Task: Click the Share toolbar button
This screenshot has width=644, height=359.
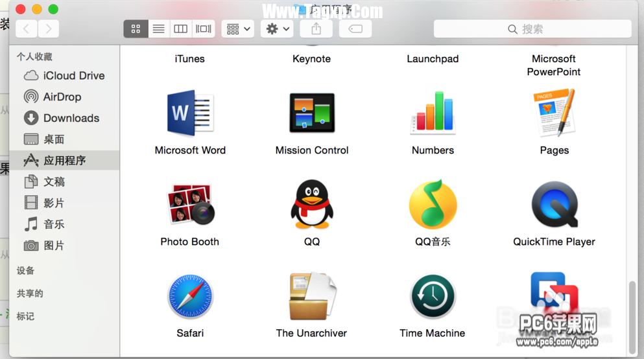Action: pos(316,29)
